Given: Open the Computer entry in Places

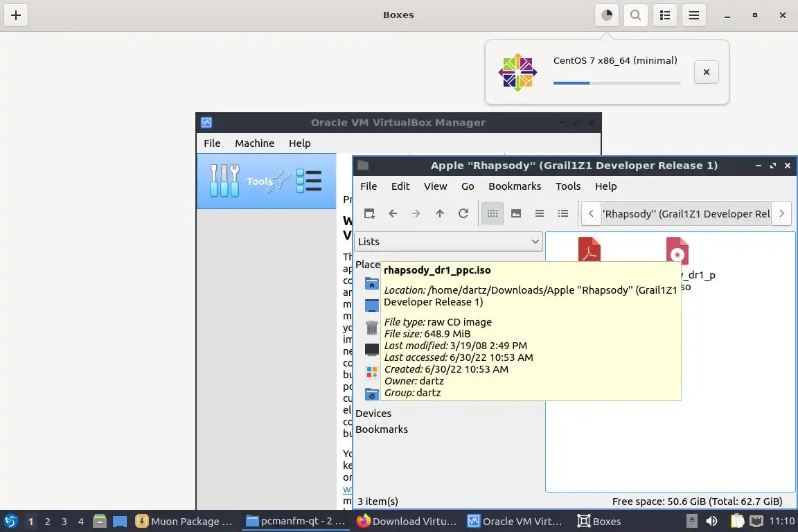Looking at the screenshot, I should [371, 350].
